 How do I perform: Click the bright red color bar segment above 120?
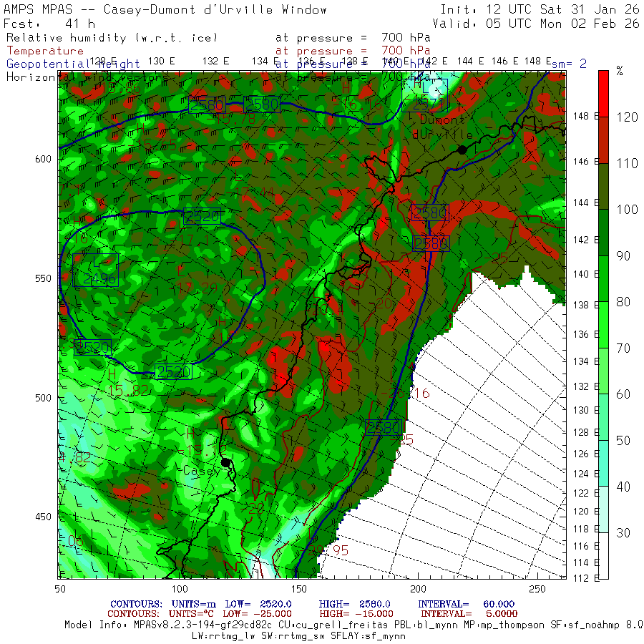[603, 94]
